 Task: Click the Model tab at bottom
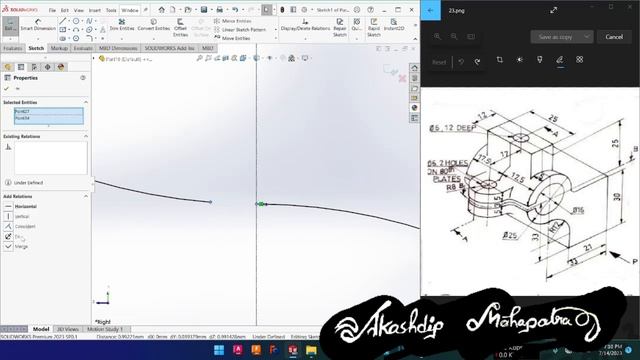(41, 329)
